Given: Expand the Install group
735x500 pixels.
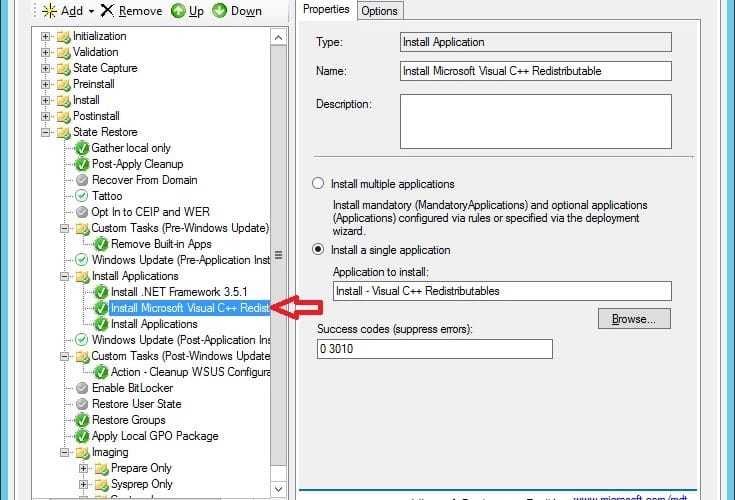Looking at the screenshot, I should [x=45, y=100].
